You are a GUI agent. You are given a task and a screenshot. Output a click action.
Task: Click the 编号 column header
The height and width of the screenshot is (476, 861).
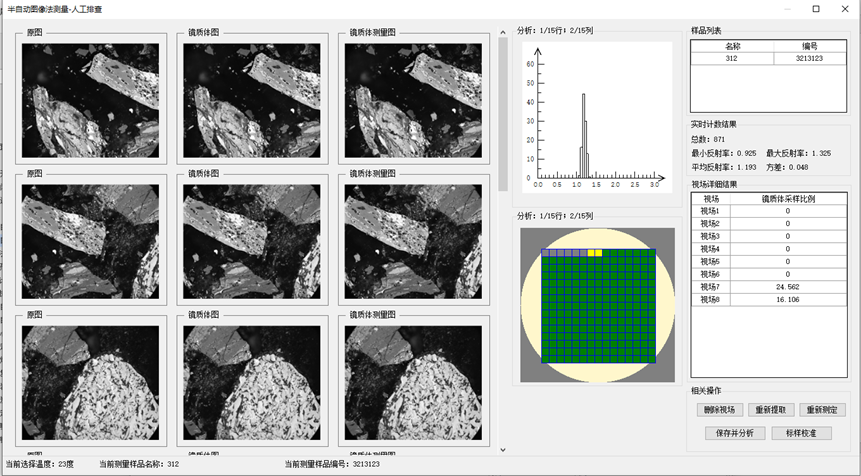(809, 46)
